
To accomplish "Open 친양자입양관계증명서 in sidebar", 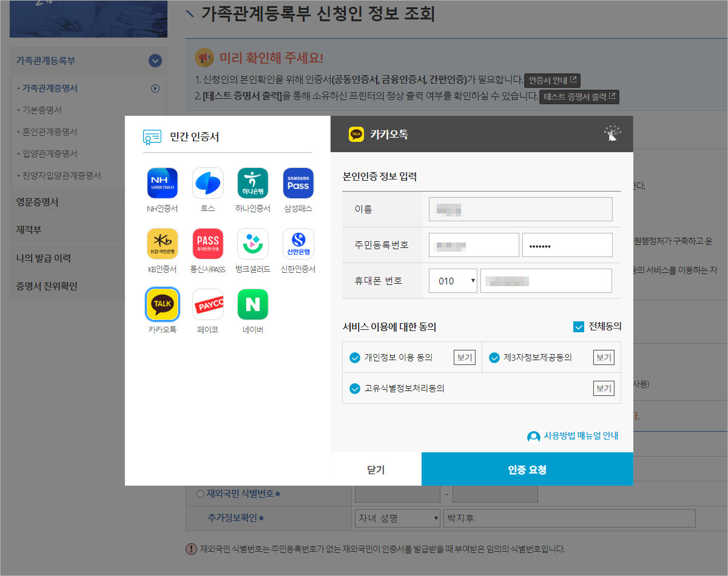I will (61, 176).
